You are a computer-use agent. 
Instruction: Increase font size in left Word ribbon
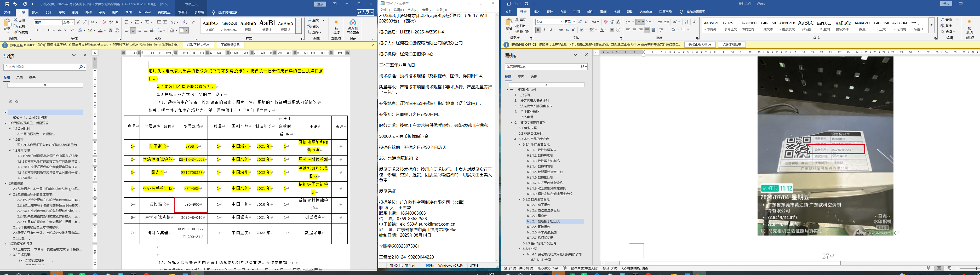point(78,22)
